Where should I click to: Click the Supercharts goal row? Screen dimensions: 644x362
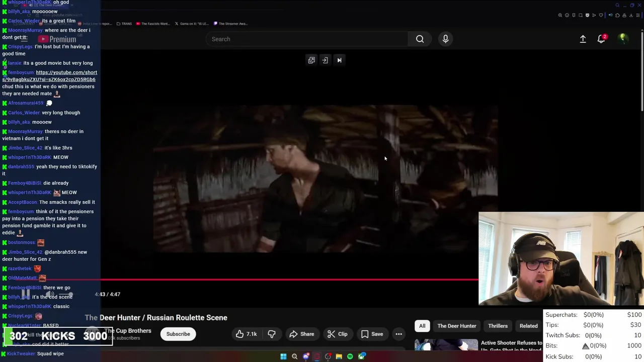click(594, 315)
